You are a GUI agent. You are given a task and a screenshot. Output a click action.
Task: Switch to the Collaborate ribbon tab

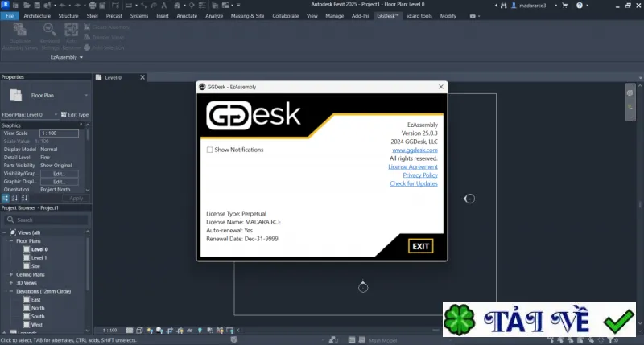[286, 16]
